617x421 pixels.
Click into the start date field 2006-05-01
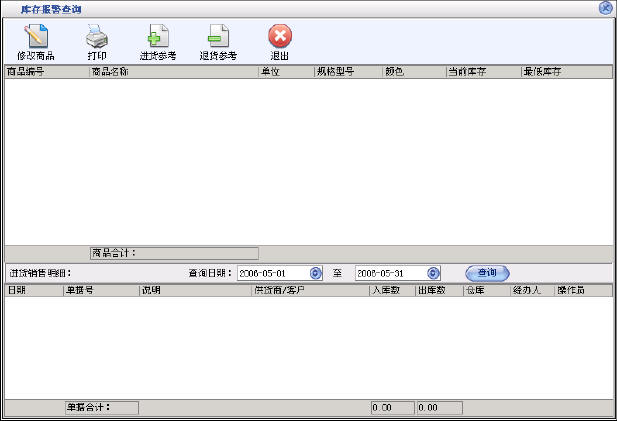point(272,273)
